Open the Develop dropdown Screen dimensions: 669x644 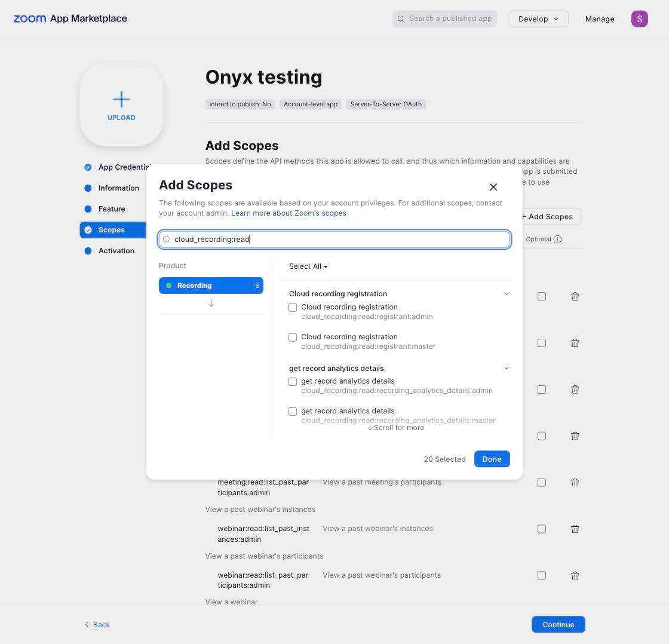coord(538,19)
